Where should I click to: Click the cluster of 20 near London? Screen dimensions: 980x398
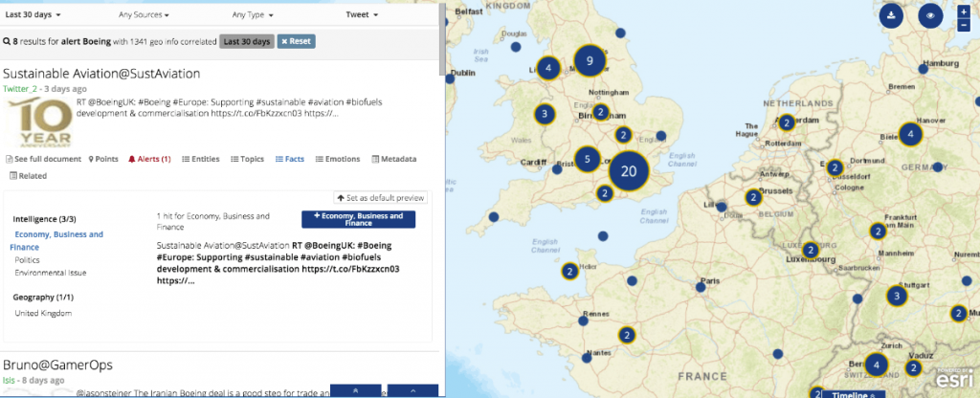(x=629, y=171)
